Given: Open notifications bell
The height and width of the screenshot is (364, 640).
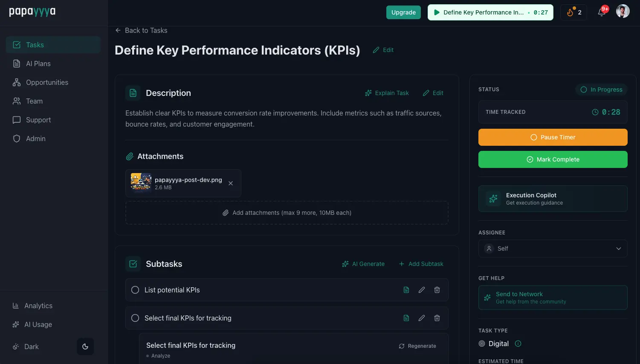Looking at the screenshot, I should (x=601, y=12).
